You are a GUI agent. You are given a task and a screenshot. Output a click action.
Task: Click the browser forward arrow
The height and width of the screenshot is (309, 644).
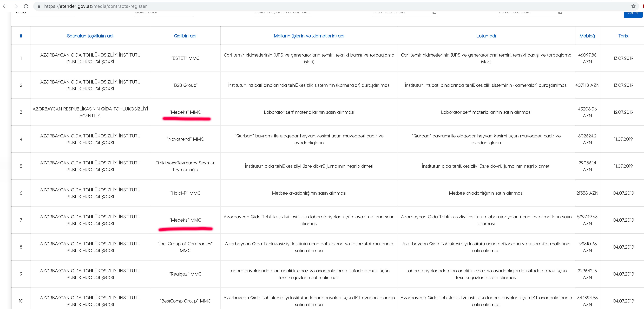15,6
